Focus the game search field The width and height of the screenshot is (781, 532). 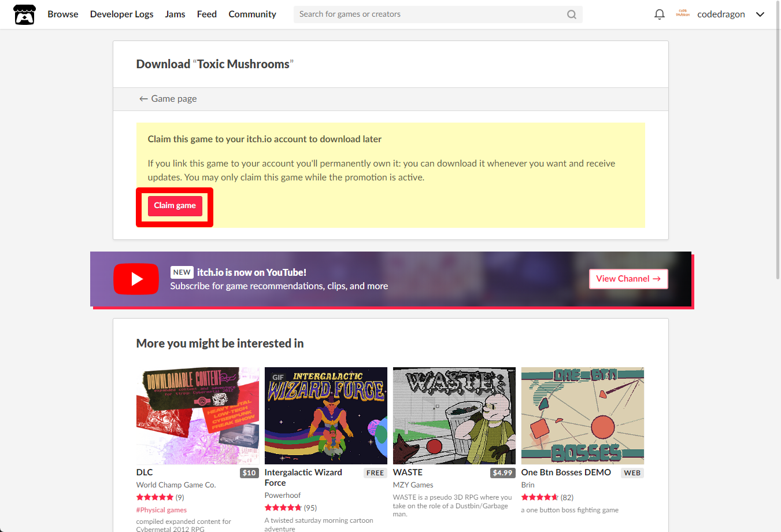coord(438,14)
